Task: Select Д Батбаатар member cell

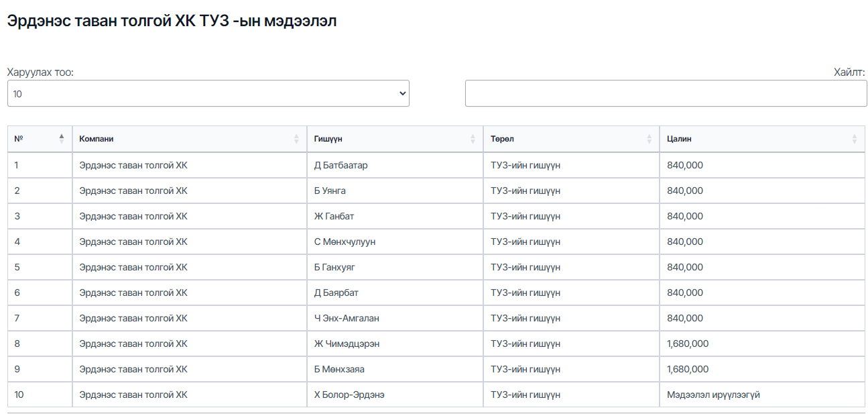Action: (x=395, y=165)
